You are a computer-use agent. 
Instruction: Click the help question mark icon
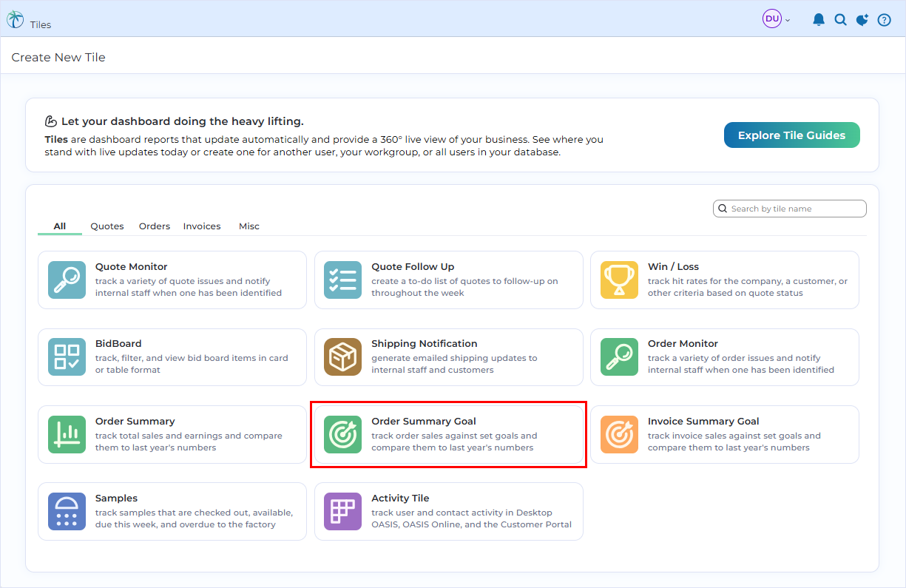coord(884,19)
